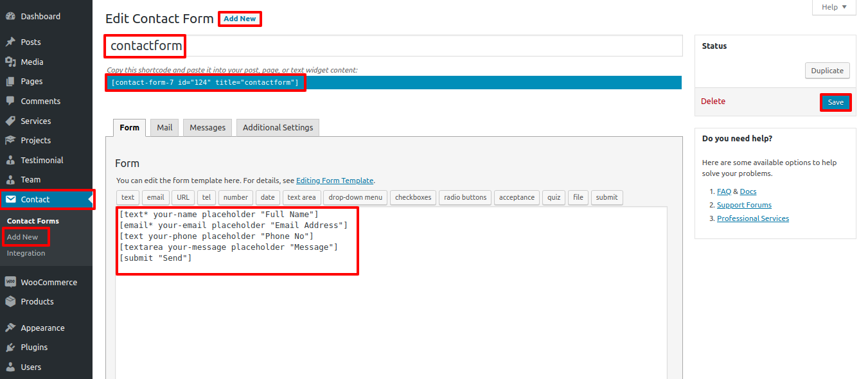Open the Messages tab
The image size is (868, 379).
click(x=208, y=127)
